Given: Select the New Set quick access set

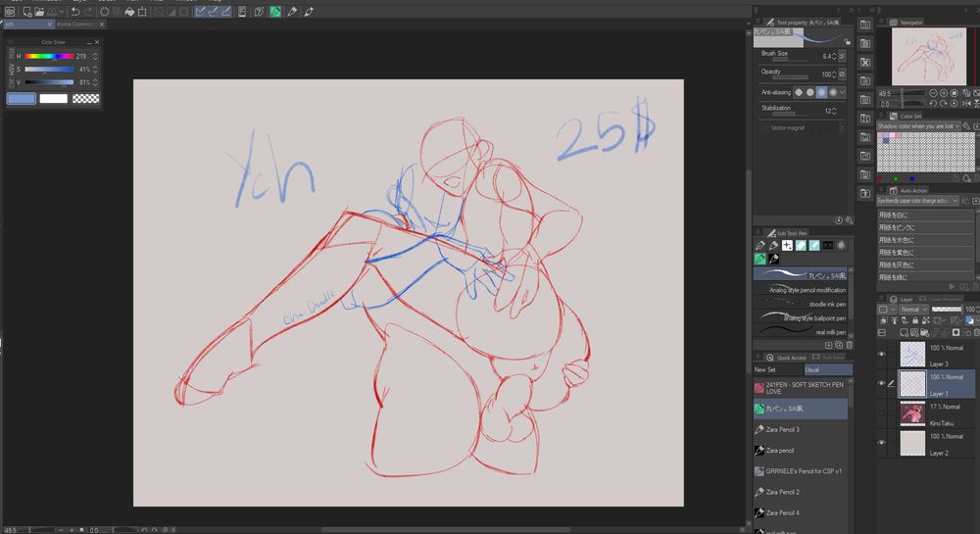Looking at the screenshot, I should coord(778,369).
